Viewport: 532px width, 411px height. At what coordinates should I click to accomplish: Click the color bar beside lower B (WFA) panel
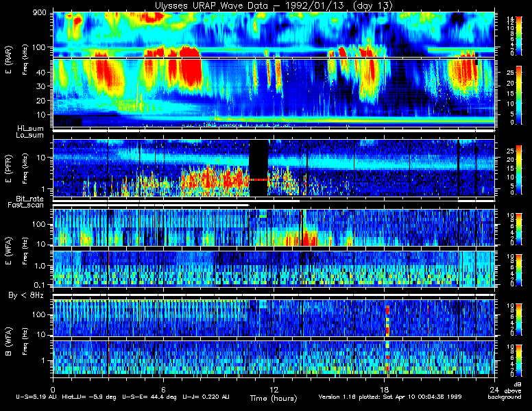tap(519, 360)
